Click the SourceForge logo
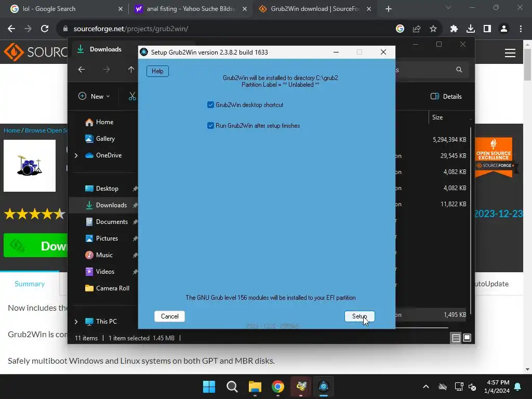 (x=35, y=52)
